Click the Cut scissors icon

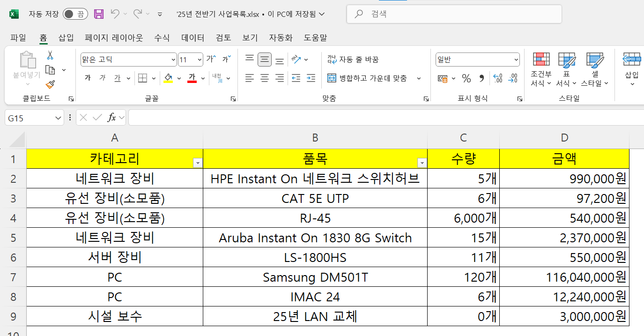[x=50, y=55]
